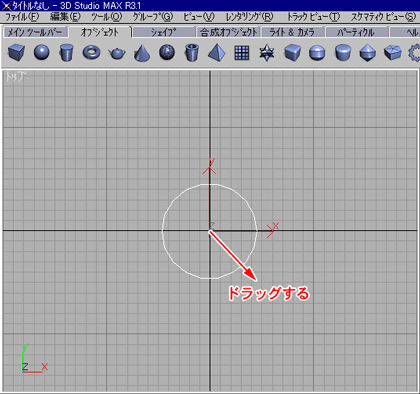Select the Box primitive icon
Screen dimensions: 420x394
pyautogui.click(x=16, y=53)
